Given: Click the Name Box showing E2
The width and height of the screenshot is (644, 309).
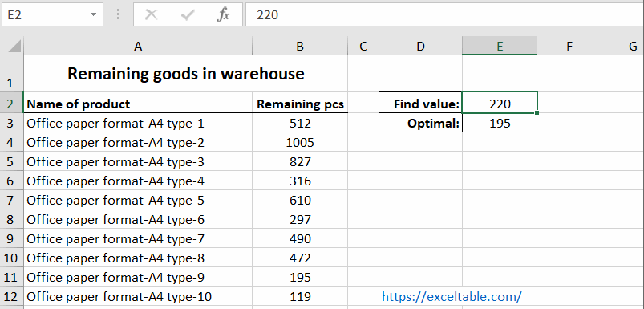Looking at the screenshot, I should 52,14.
